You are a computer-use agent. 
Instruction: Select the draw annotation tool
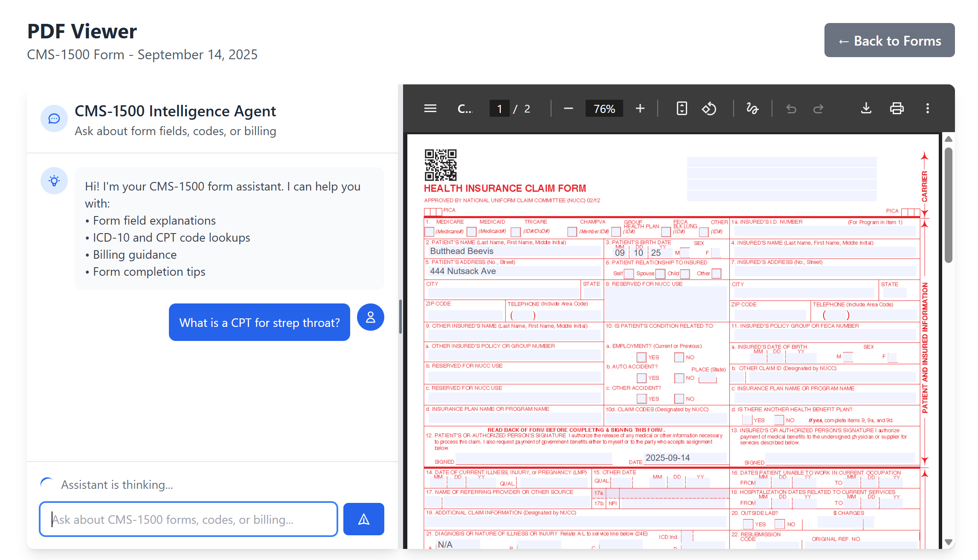(x=752, y=109)
